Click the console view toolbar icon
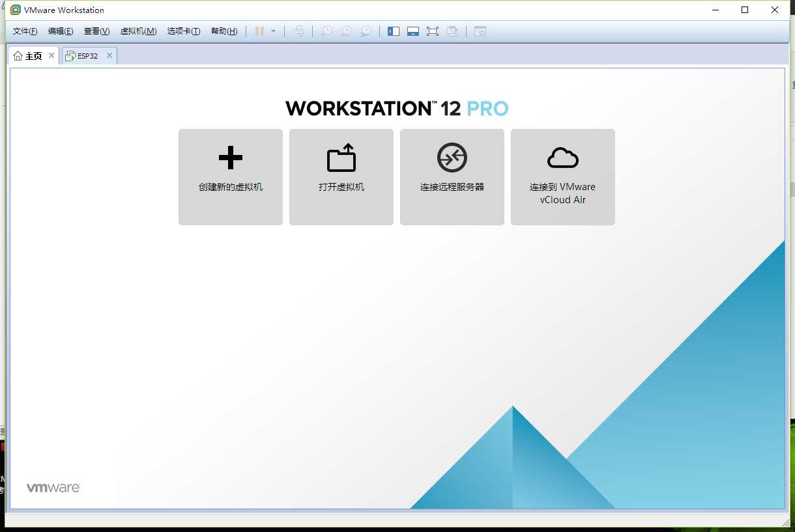795x532 pixels. (x=480, y=31)
